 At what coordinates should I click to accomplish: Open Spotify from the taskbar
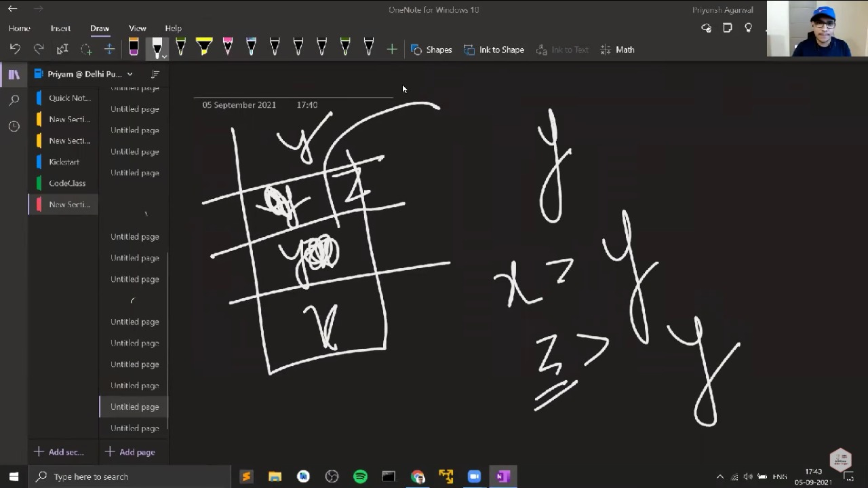pos(360,476)
